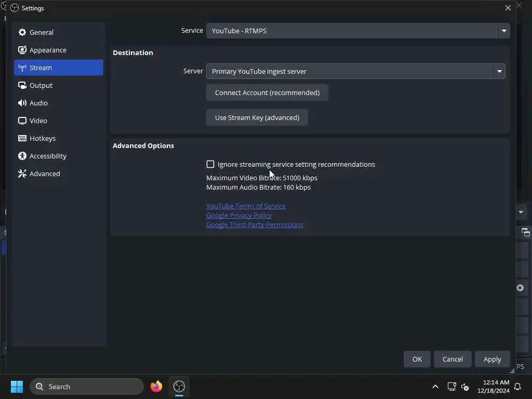The width and height of the screenshot is (532, 399).
Task: Click the dock pop-out icon in OBS main window
Action: (x=525, y=232)
